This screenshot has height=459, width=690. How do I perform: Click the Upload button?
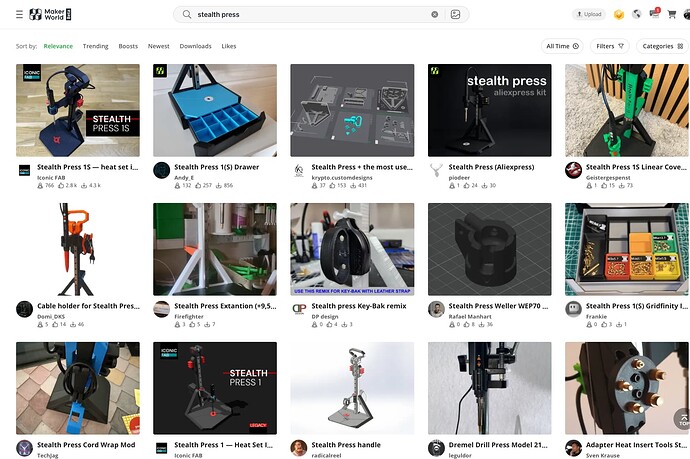coord(589,15)
